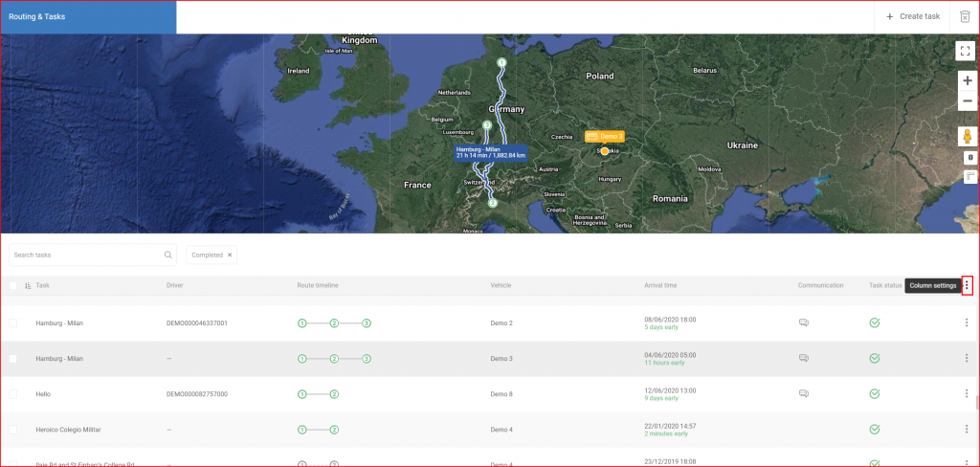Click vehicle Demo 2 cell
This screenshot has width=980, height=467.
pyautogui.click(x=501, y=323)
